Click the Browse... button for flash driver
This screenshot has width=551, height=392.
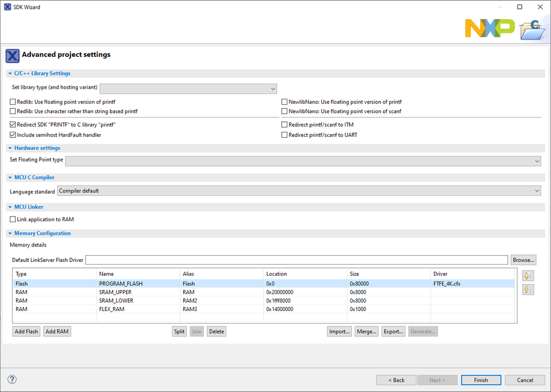click(x=523, y=260)
